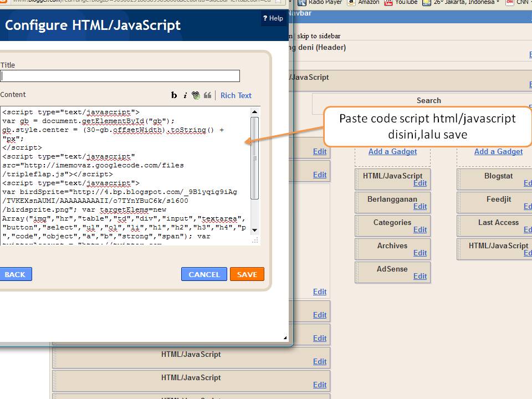Select the Categories gadget label
The height and width of the screenshot is (399, 532).
pos(392,223)
